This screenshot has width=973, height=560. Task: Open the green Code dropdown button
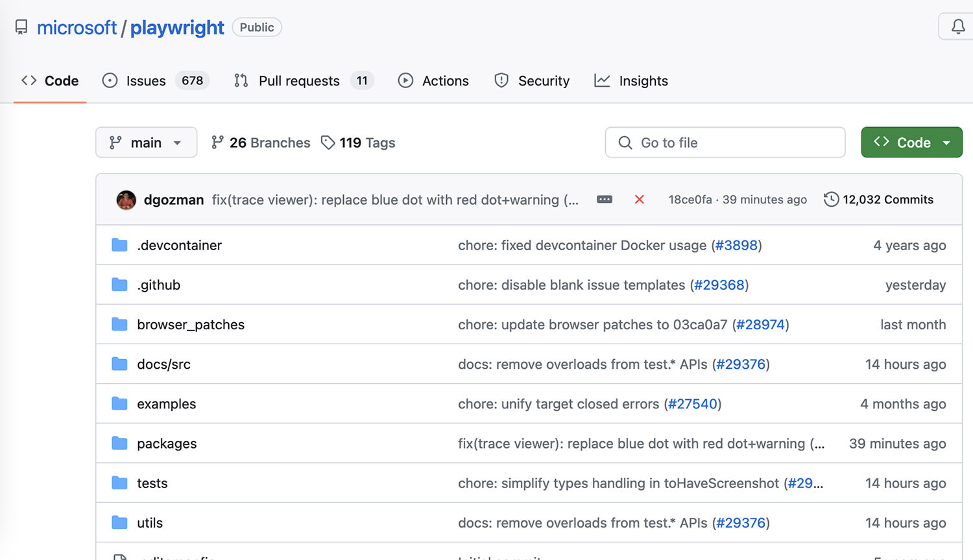(x=911, y=143)
